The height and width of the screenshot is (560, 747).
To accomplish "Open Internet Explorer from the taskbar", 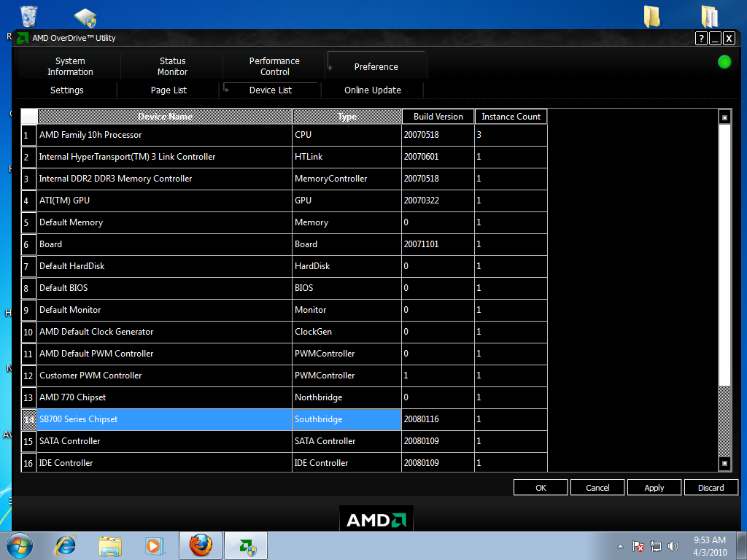I will click(66, 545).
